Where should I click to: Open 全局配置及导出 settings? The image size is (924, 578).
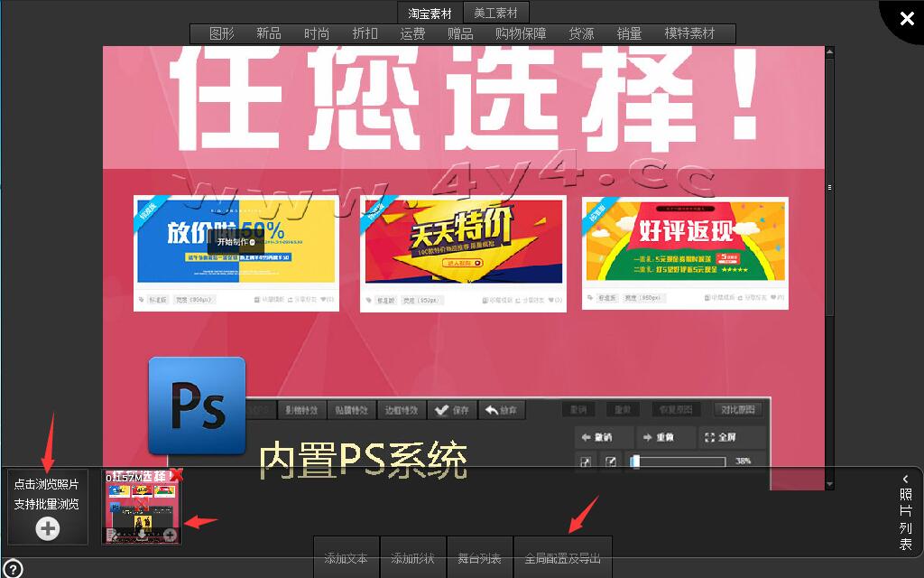[562, 558]
